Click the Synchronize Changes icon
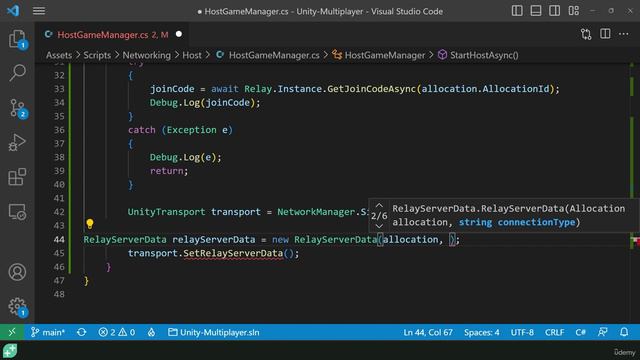 [82, 332]
